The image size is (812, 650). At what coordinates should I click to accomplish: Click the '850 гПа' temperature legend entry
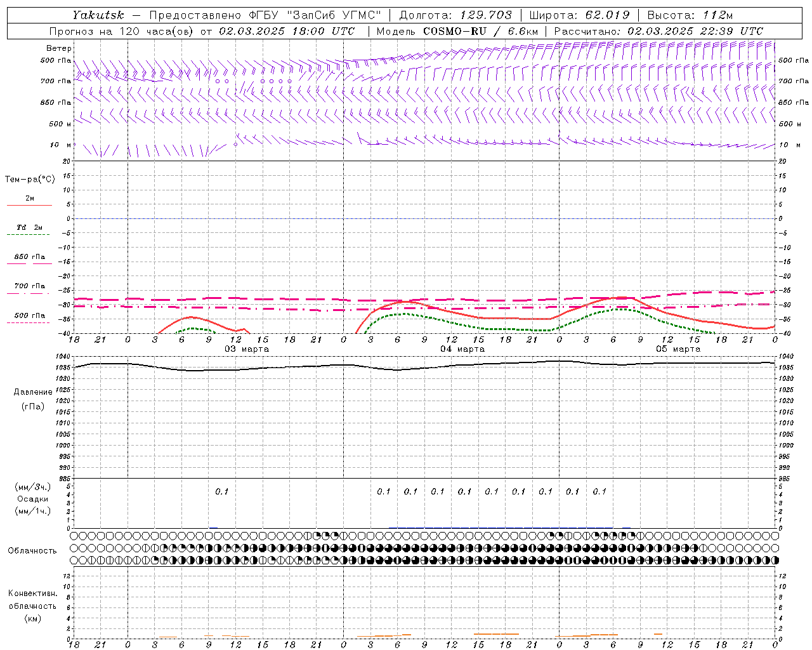[29, 257]
